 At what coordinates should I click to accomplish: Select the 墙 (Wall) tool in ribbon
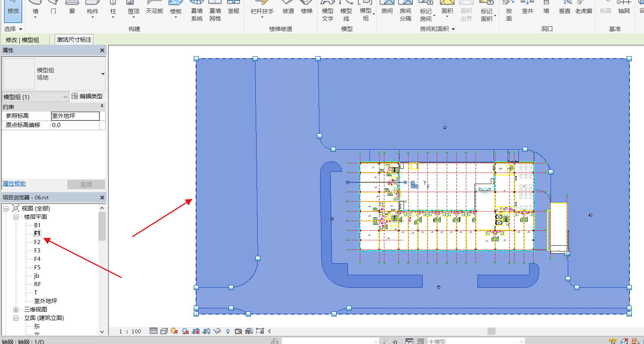(x=35, y=8)
